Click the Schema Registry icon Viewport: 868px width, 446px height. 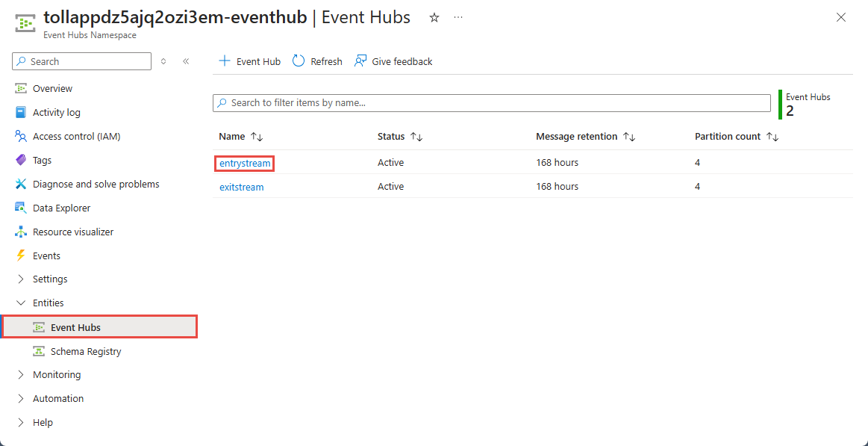pos(39,351)
